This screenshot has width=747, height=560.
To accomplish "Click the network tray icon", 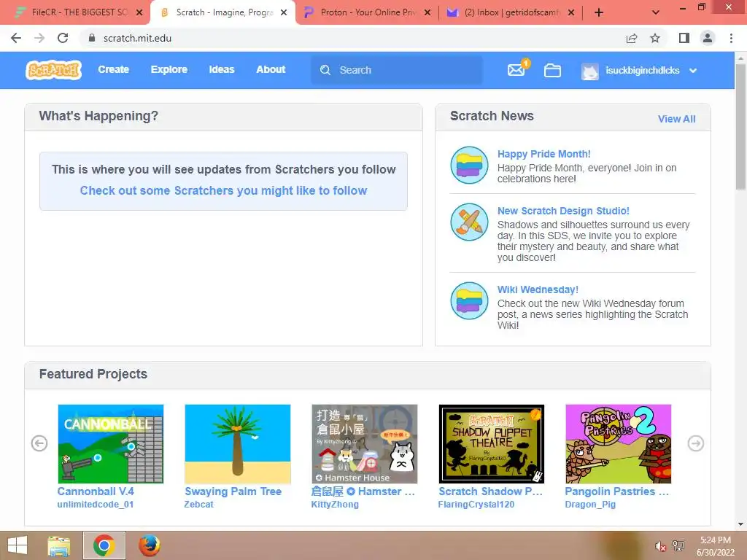I will click(678, 546).
